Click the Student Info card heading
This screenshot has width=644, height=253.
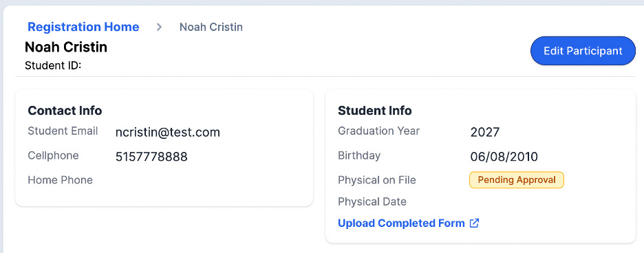[374, 111]
